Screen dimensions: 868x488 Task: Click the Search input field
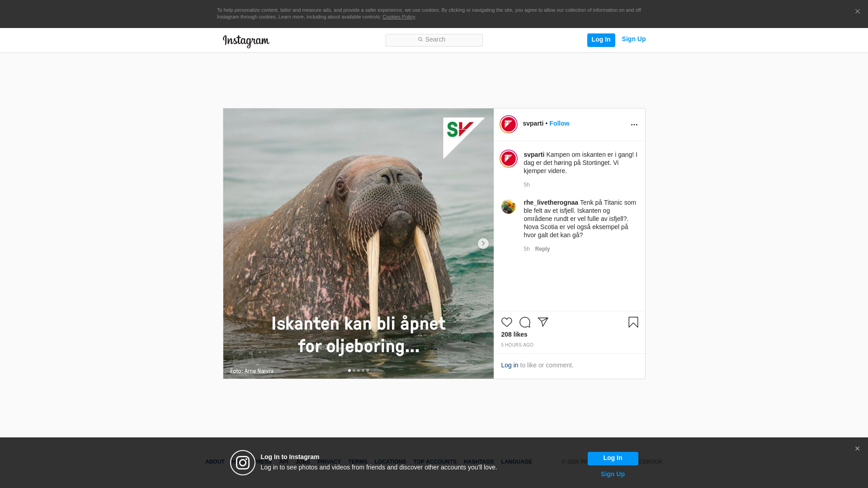(x=434, y=40)
